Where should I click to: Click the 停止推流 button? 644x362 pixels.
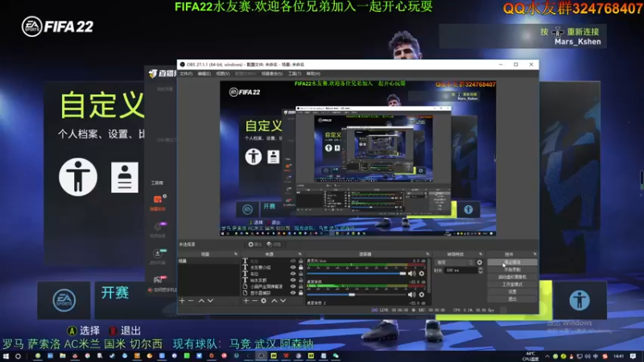pyautogui.click(x=512, y=262)
